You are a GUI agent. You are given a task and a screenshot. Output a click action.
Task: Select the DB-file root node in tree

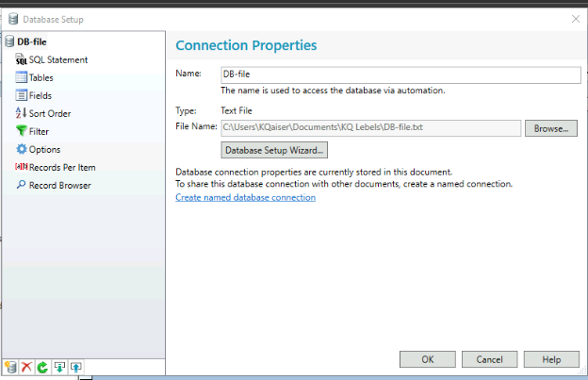pyautogui.click(x=31, y=41)
